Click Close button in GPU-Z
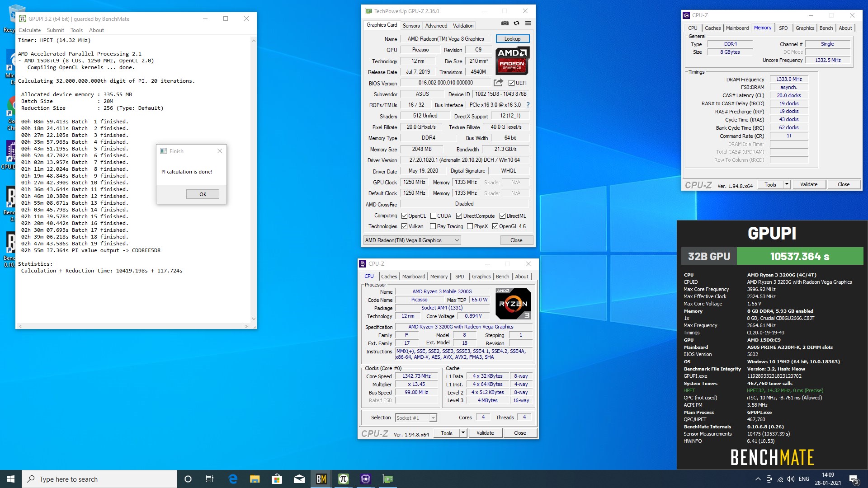Screen dimensions: 868x488 [516, 240]
